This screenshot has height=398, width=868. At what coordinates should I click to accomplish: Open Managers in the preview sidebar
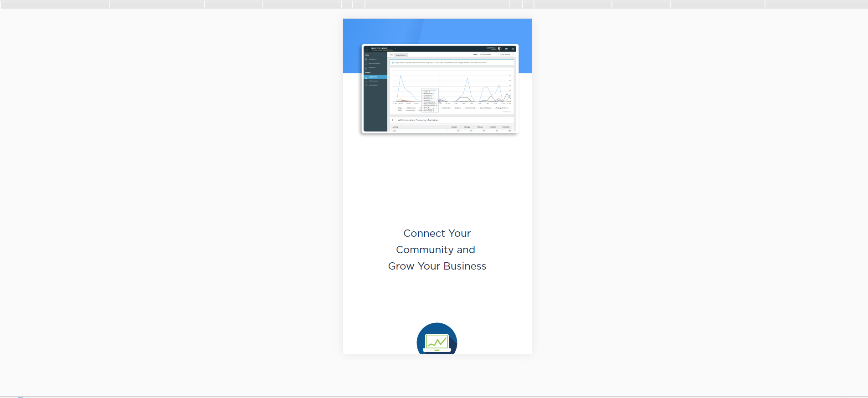(x=372, y=67)
